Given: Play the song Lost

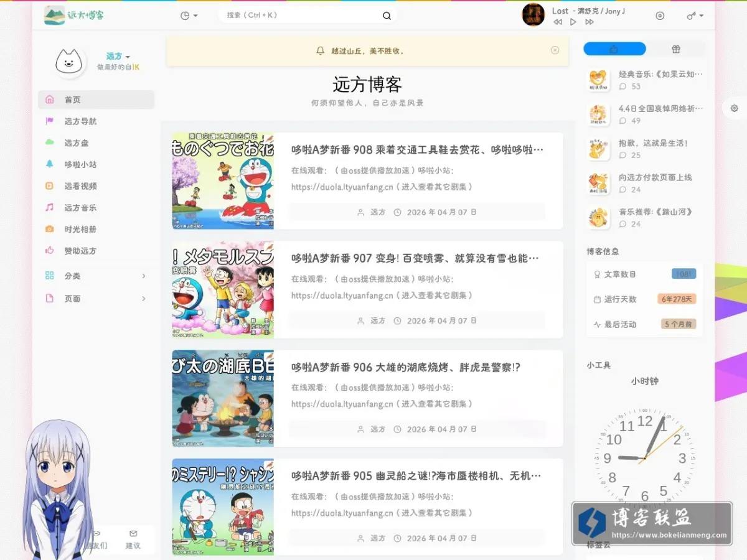Looking at the screenshot, I should tap(573, 22).
